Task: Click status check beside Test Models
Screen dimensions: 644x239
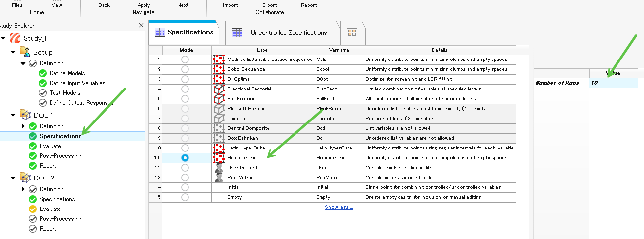Action: click(x=43, y=93)
